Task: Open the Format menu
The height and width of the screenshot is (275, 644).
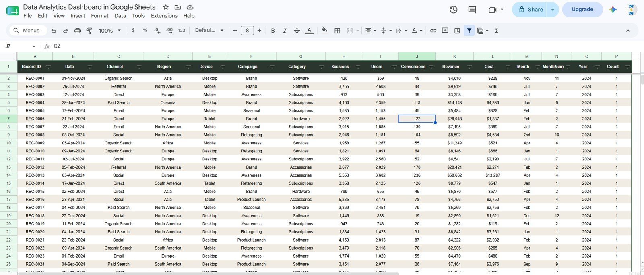Action: (x=100, y=16)
